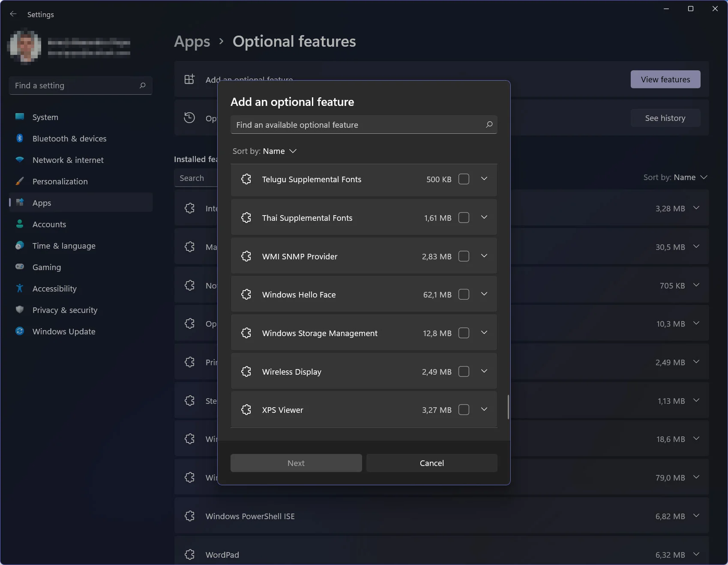Screen dimensions: 728x565
Task: Open installed features Sort by Name dropdown
Action: (x=675, y=177)
